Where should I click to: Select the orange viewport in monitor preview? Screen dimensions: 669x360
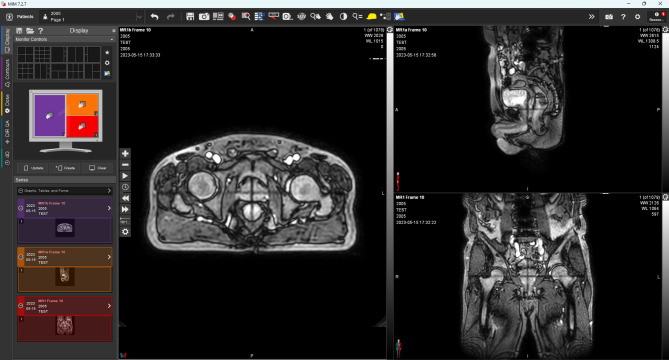pos(82,105)
